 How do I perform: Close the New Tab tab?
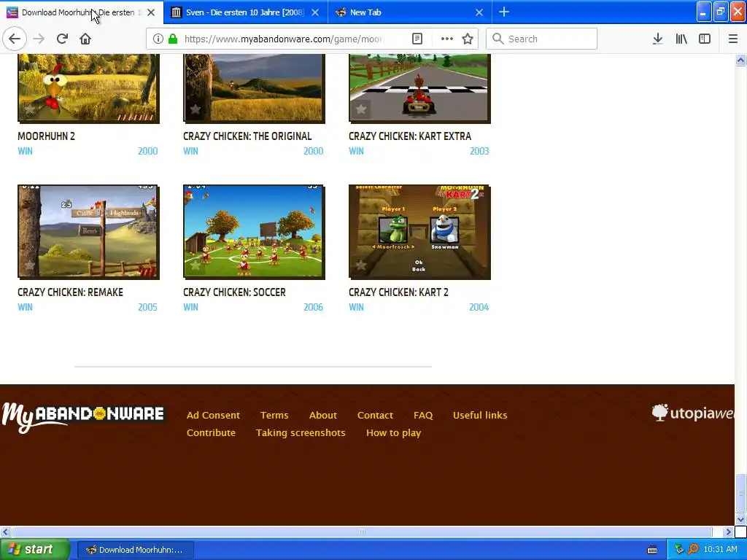pyautogui.click(x=479, y=12)
